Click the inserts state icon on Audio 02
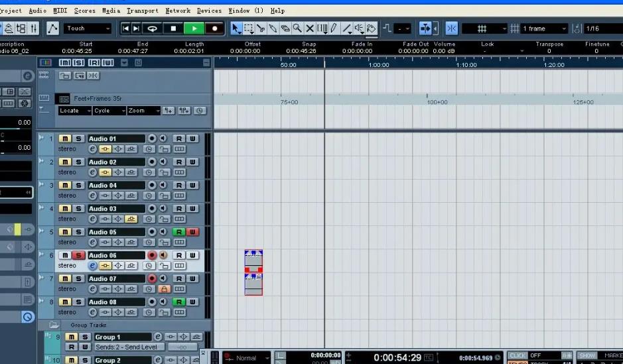This screenshot has height=364, width=623. coord(105,172)
